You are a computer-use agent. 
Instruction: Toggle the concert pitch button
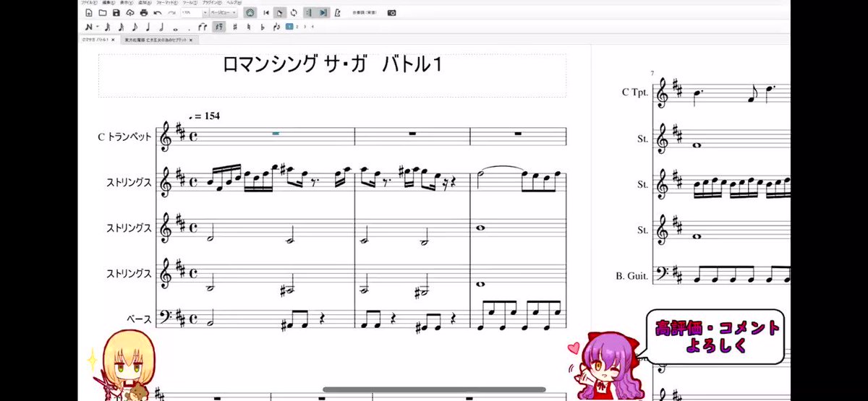pos(364,13)
